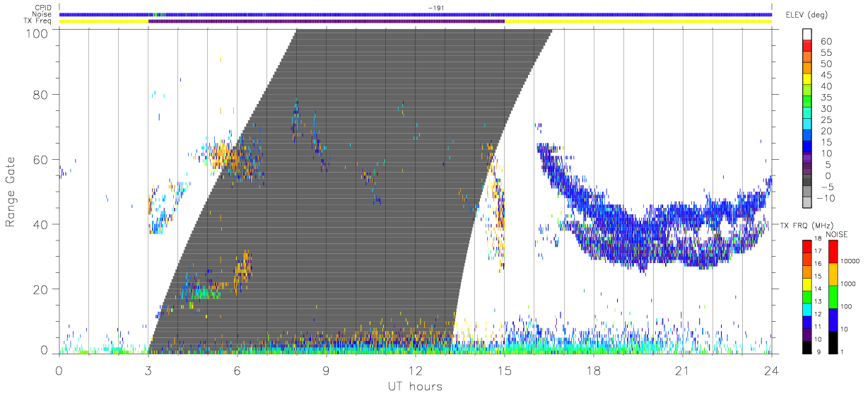Click the Range Gate tick label '80'

click(42, 94)
